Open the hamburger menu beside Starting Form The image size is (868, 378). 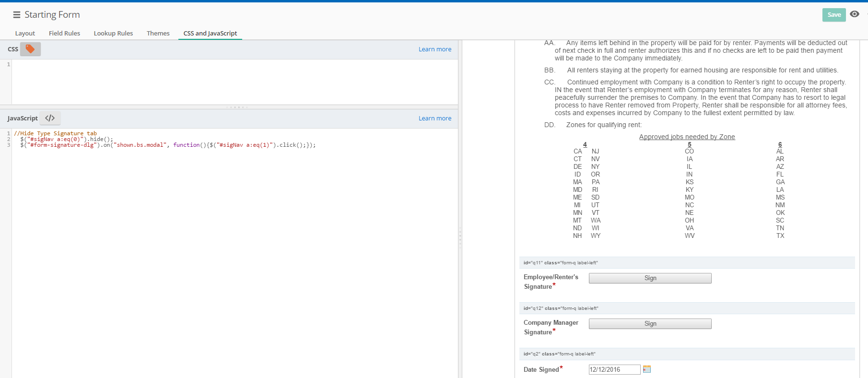[x=16, y=15]
